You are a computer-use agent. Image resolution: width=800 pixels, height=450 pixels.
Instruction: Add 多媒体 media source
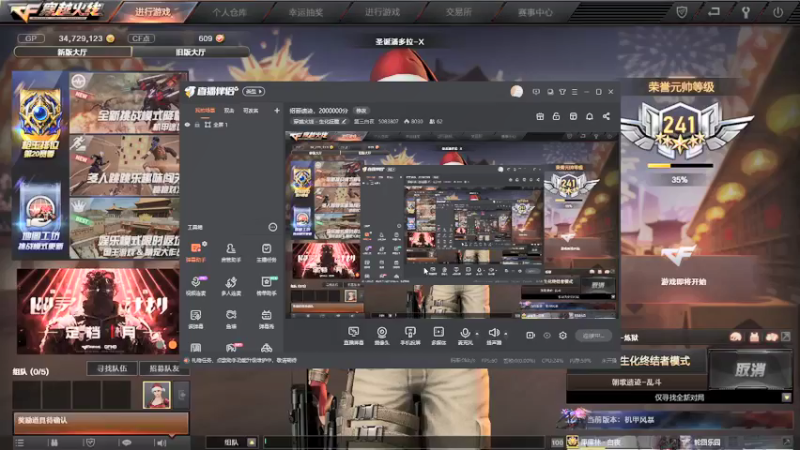tap(438, 336)
